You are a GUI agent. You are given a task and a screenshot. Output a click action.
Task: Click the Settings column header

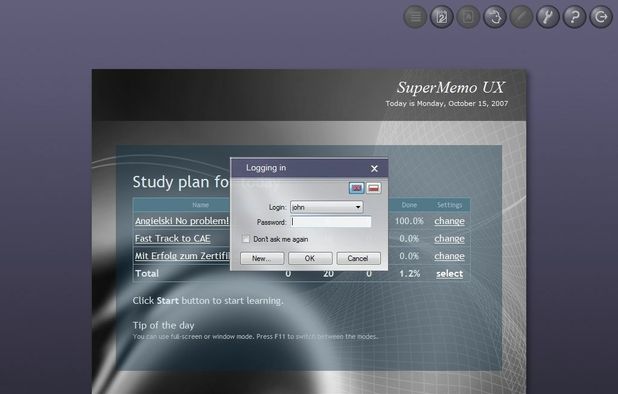(x=449, y=205)
